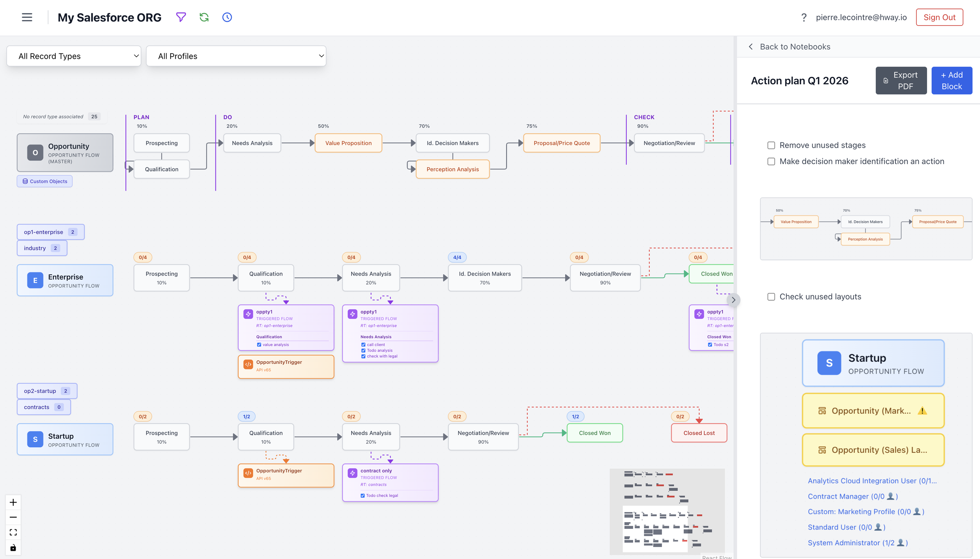Open the All Profiles dropdown
This screenshot has width=980, height=559.
(x=236, y=56)
